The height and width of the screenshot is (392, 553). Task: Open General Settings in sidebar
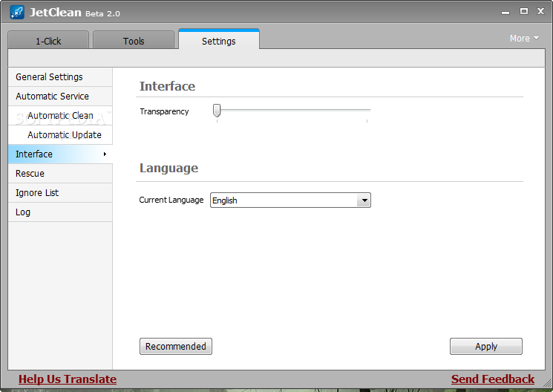60,77
